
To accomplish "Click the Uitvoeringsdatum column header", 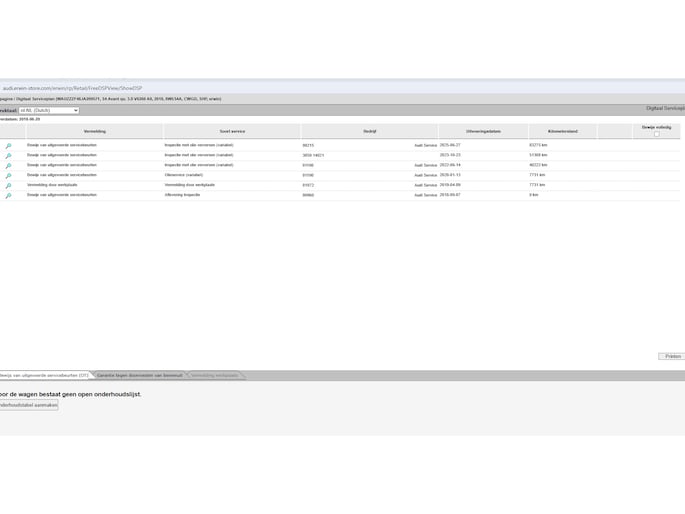I will point(483,131).
